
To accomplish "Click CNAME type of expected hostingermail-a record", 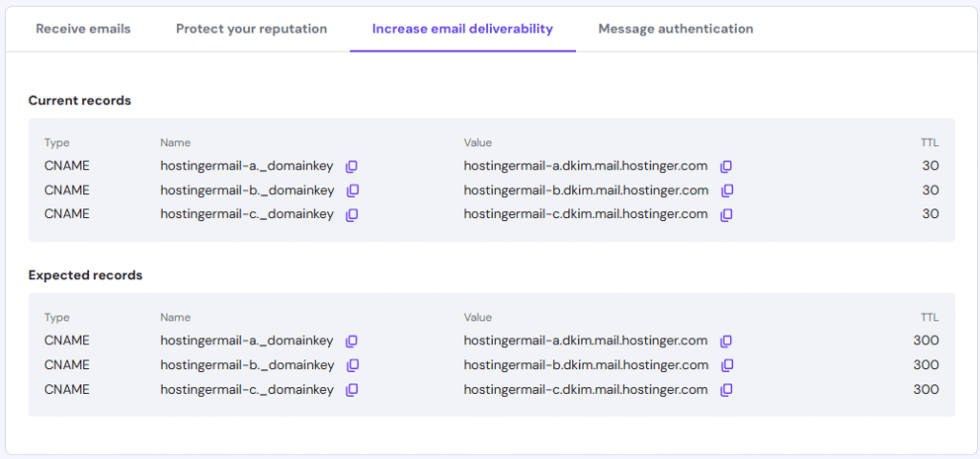I will click(x=67, y=340).
